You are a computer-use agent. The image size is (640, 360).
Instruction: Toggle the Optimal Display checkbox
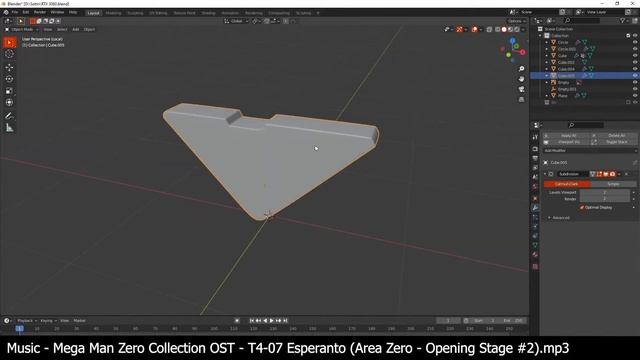pyautogui.click(x=582, y=207)
